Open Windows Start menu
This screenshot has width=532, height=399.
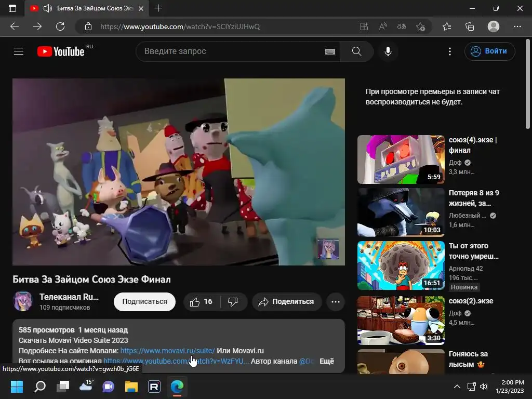pyautogui.click(x=17, y=387)
